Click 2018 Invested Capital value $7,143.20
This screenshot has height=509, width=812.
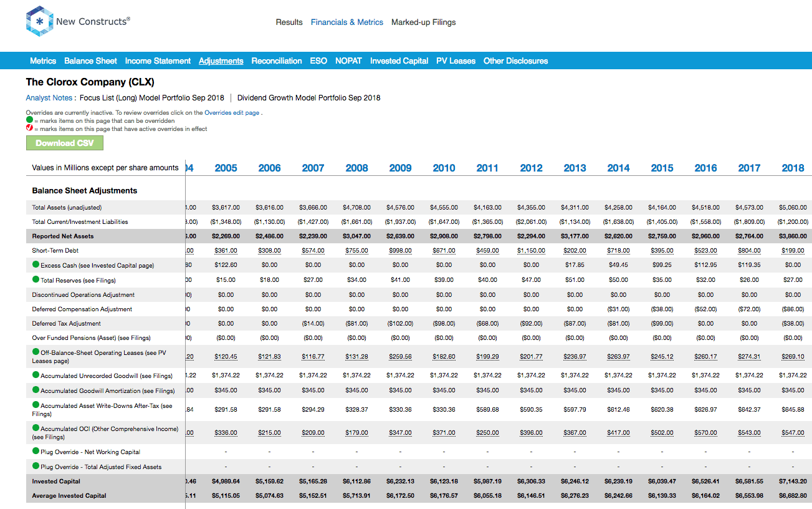coord(793,482)
